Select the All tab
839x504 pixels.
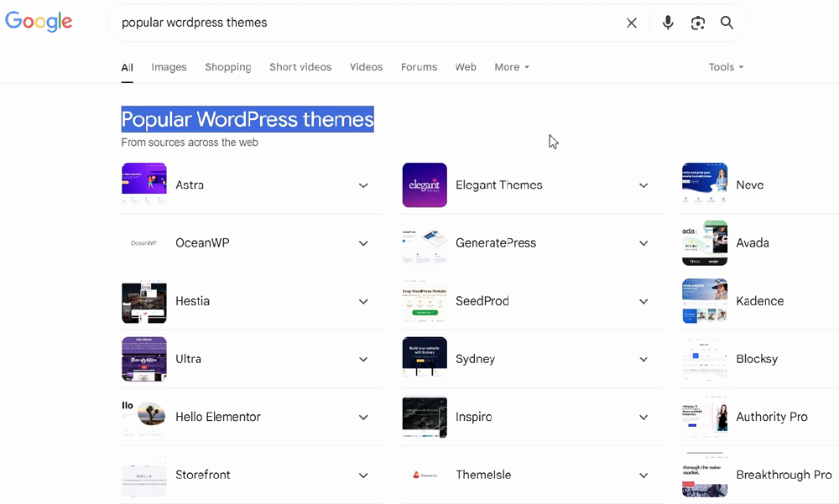pyautogui.click(x=127, y=67)
